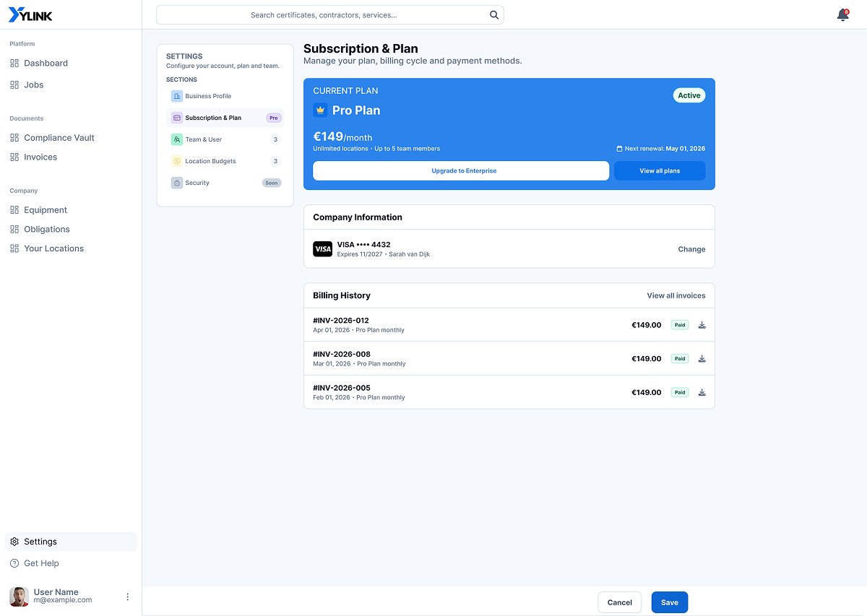
Task: Click the VISA •••• 4432 card text
Action: 364,245
